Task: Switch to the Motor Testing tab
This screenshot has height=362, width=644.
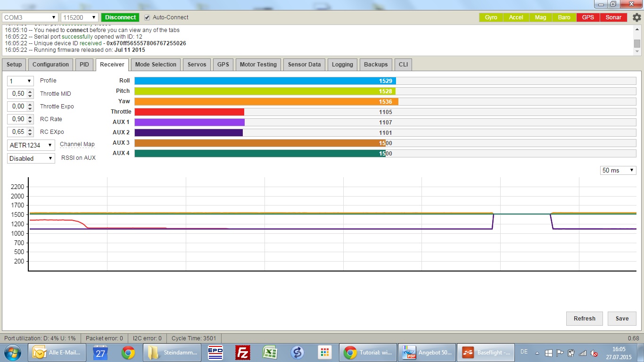Action: click(258, 65)
